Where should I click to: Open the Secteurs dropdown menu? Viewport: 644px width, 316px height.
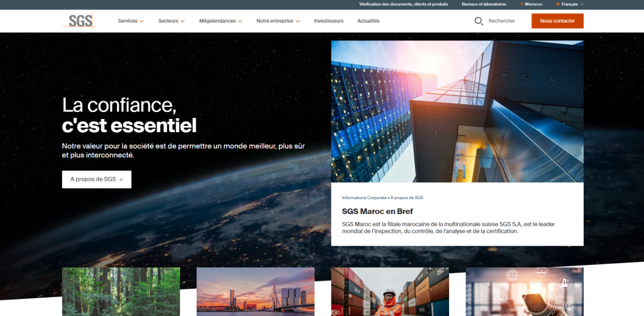click(171, 21)
